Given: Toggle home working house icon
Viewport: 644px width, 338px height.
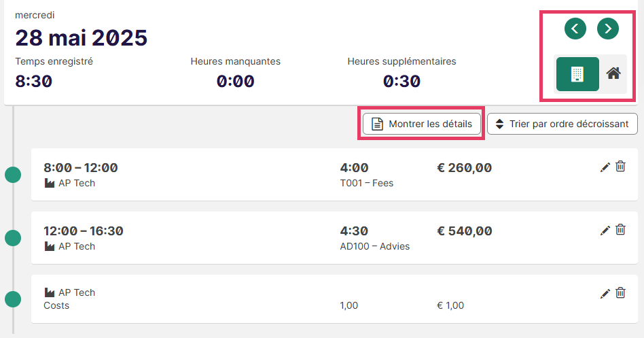Looking at the screenshot, I should pyautogui.click(x=613, y=73).
